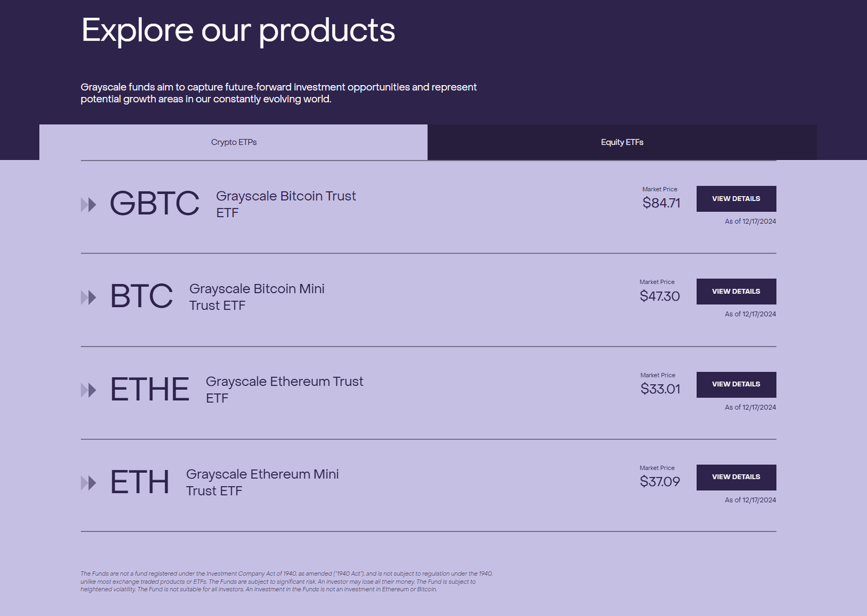The height and width of the screenshot is (616, 867).
Task: Switch to the Equity ETFs tab
Action: (x=622, y=142)
